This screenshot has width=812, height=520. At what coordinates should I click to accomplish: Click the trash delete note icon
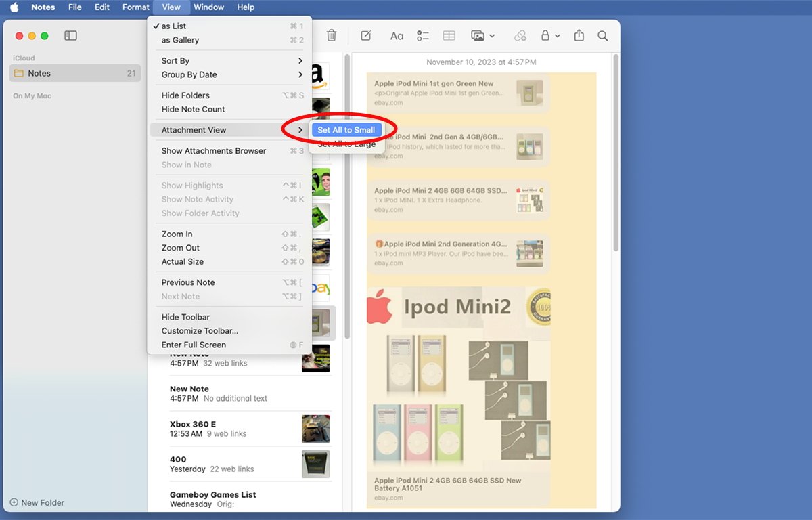pyautogui.click(x=332, y=36)
